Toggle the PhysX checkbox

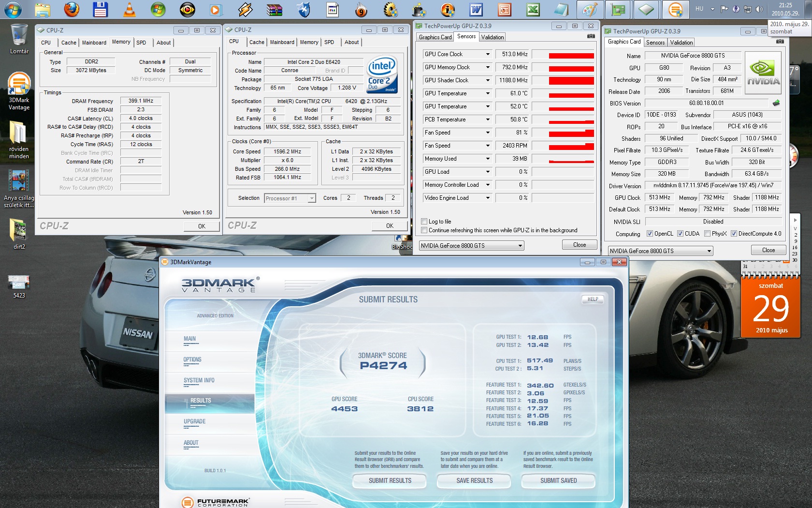(707, 234)
